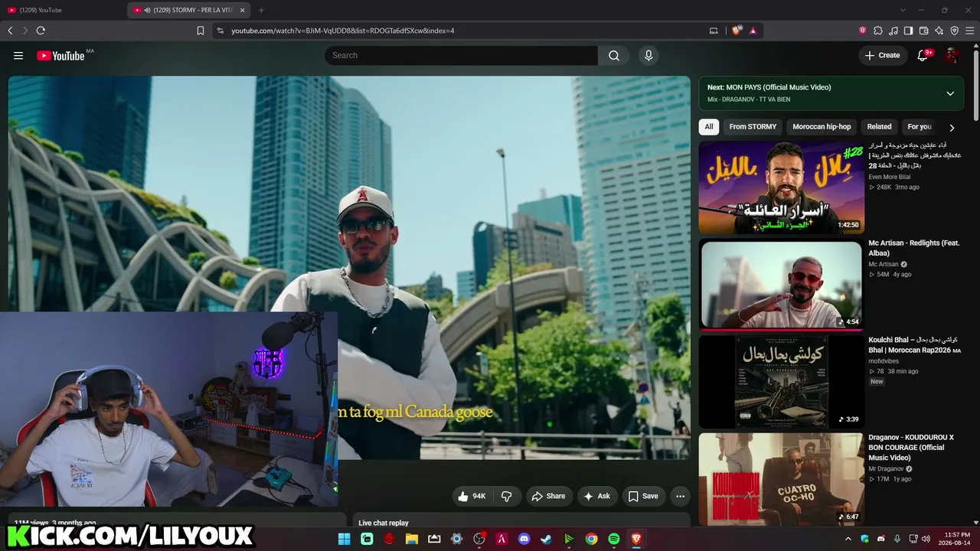Screen dimensions: 980x551
Task: Select the From STORMY filter chip
Action: click(x=753, y=127)
